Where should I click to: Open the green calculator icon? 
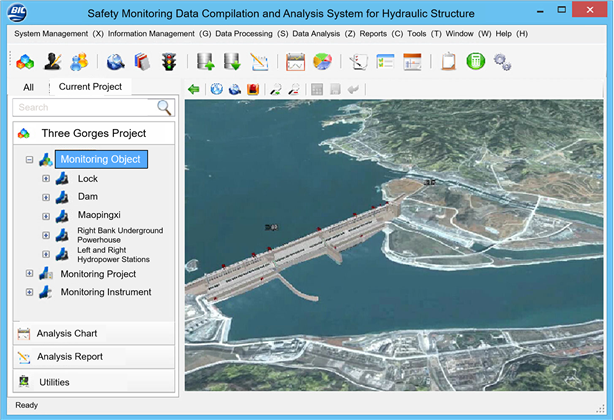tap(476, 61)
